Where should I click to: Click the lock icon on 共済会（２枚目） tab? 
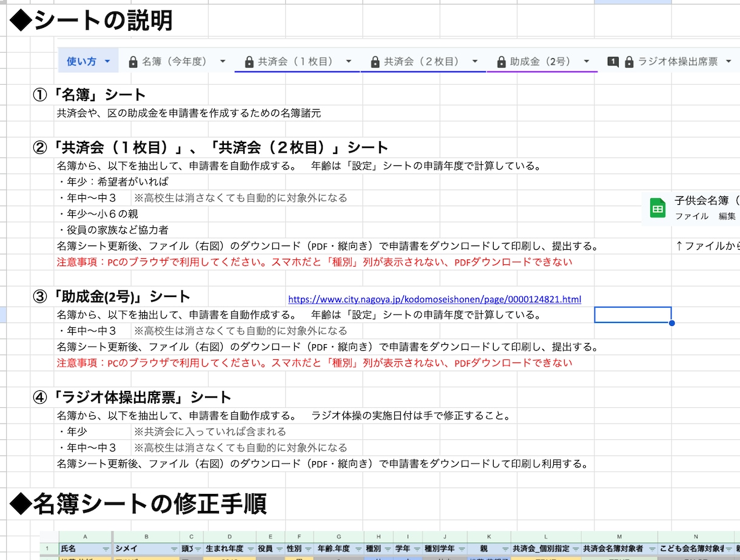[x=375, y=62]
